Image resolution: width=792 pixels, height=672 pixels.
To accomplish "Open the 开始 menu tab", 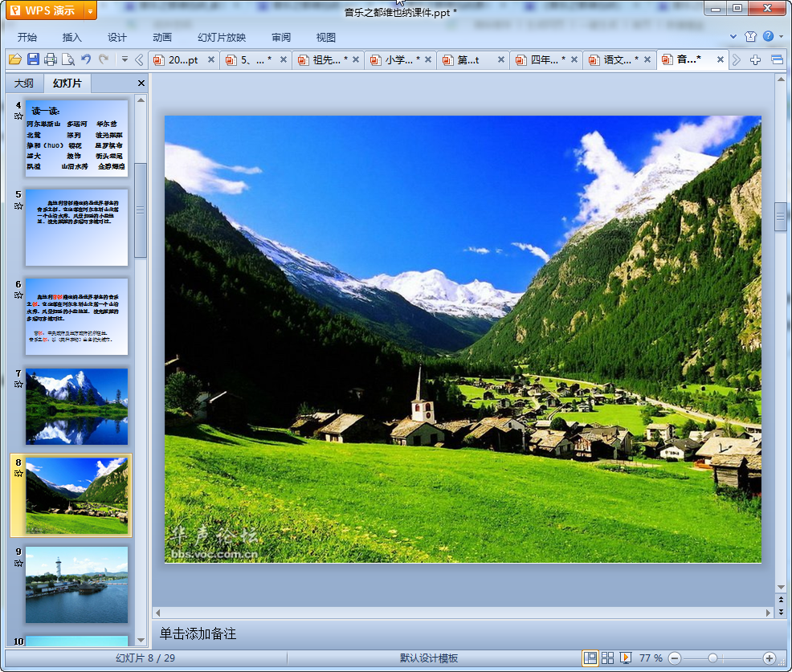I will point(27,38).
